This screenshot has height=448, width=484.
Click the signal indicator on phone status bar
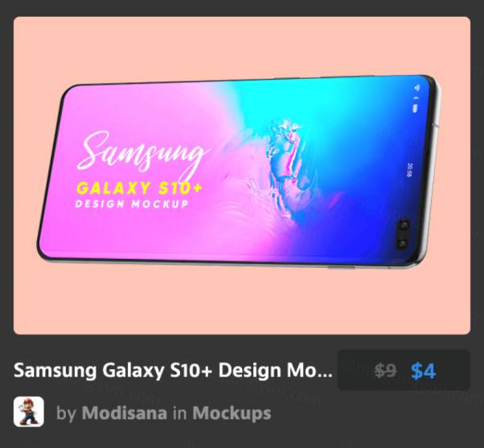pos(416,98)
